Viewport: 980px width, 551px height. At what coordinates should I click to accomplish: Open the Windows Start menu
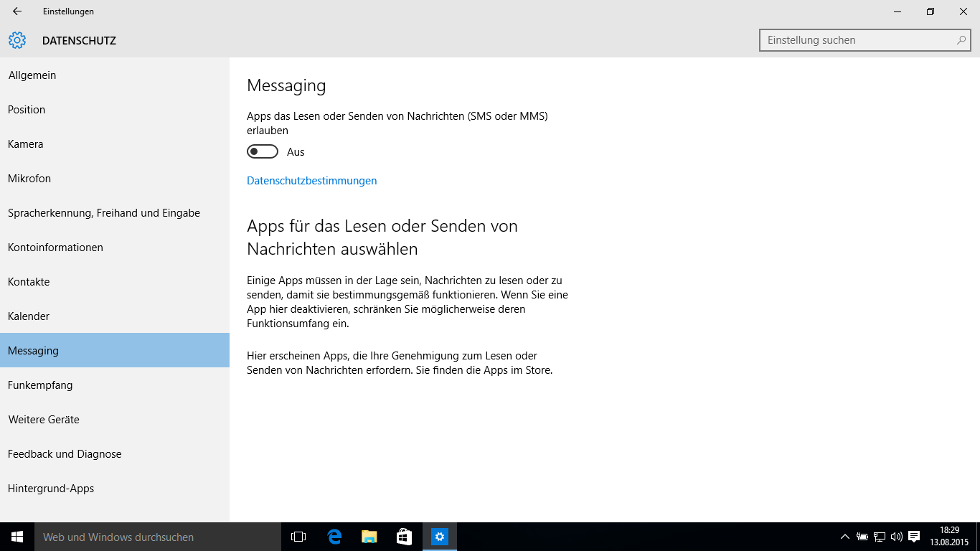[x=17, y=537]
